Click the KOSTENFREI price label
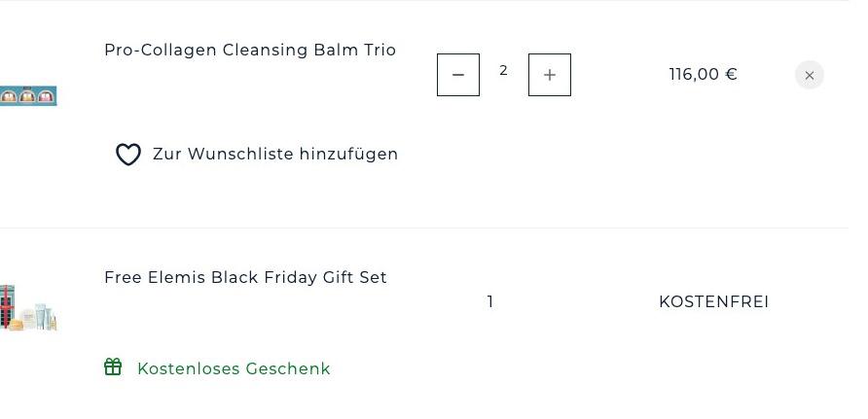The height and width of the screenshot is (419, 868). pyautogui.click(x=713, y=301)
